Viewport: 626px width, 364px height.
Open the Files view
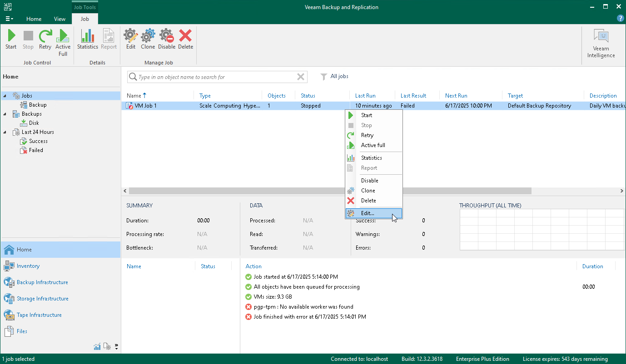tap(60, 331)
